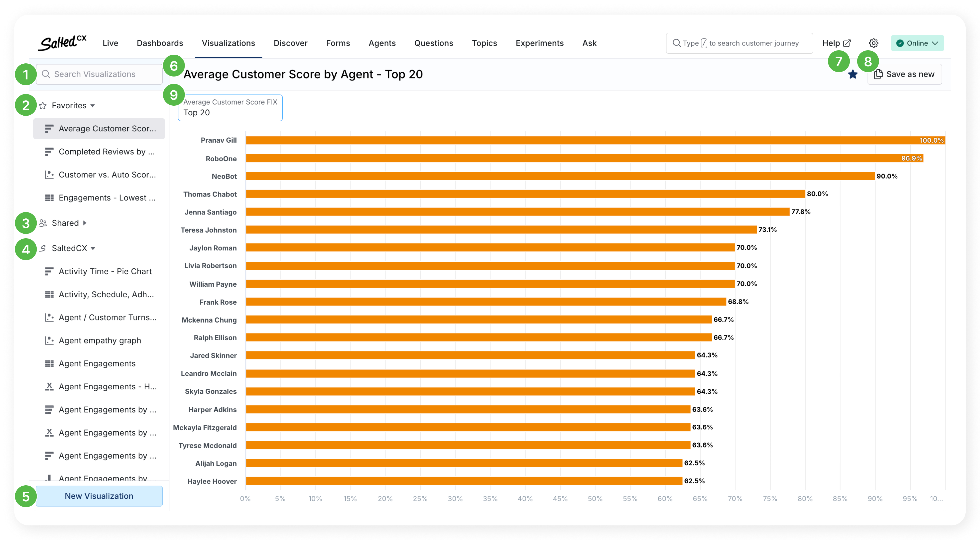The width and height of the screenshot is (980, 540).
Task: Click the Save as new button
Action: click(x=904, y=75)
